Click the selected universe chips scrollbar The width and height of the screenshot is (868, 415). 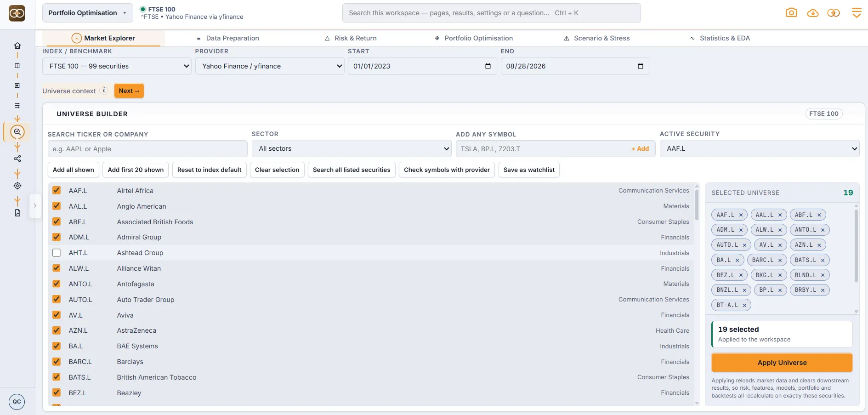point(856,246)
